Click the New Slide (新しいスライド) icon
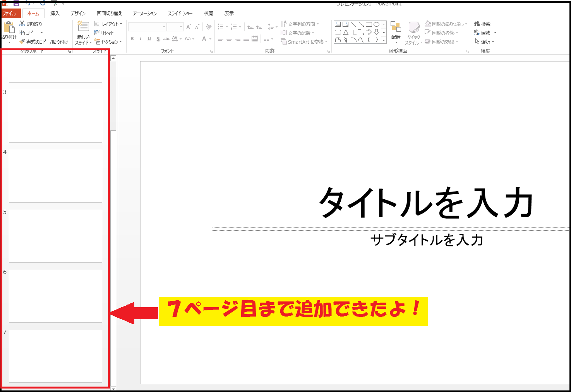 (x=83, y=26)
